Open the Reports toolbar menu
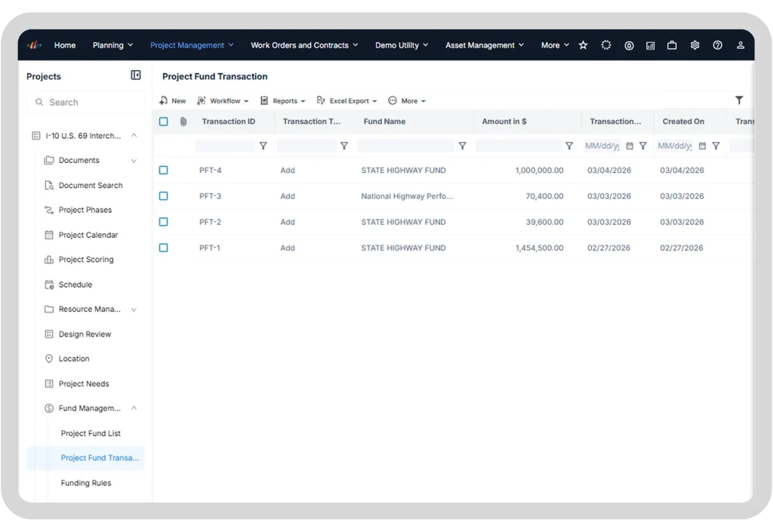The height and width of the screenshot is (532, 773). pyautogui.click(x=283, y=101)
